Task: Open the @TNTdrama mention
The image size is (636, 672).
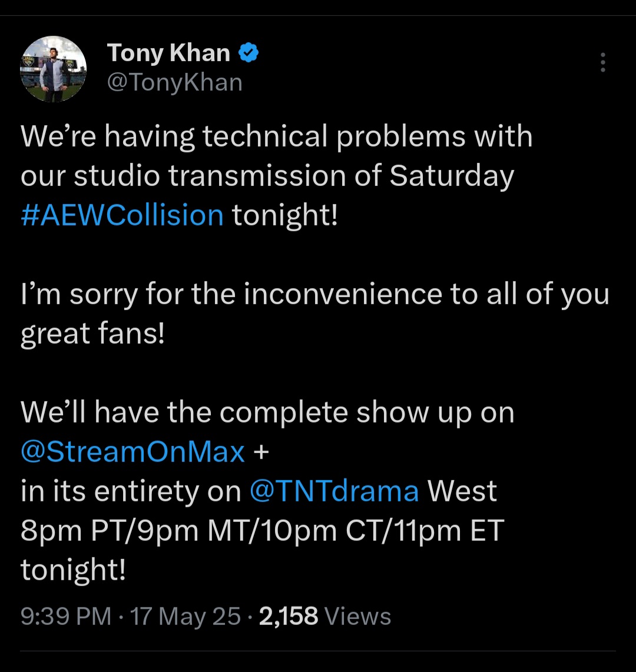Action: pyautogui.click(x=334, y=491)
